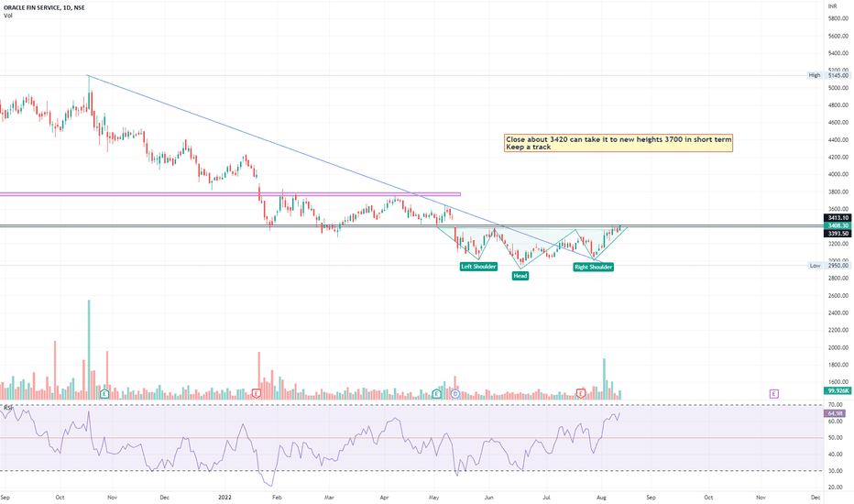Click the RSI indicator label

8,407
